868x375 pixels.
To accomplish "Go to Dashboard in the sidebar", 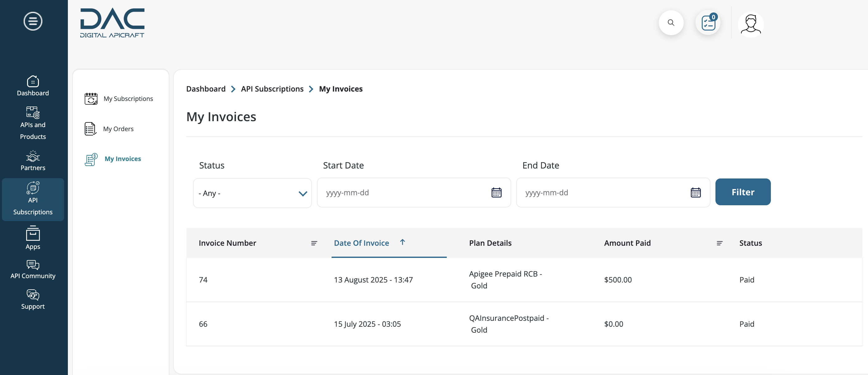I will [x=33, y=93].
